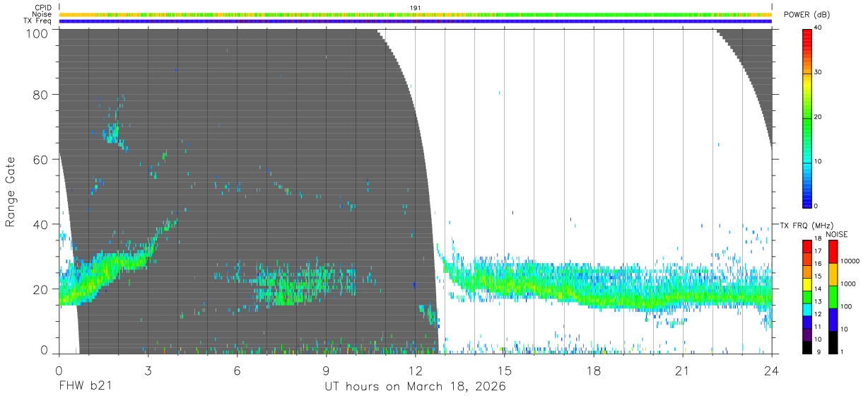Screen dimensions: 868x401
Task: Click the '15' tick on UT hours axis
Action: click(505, 371)
